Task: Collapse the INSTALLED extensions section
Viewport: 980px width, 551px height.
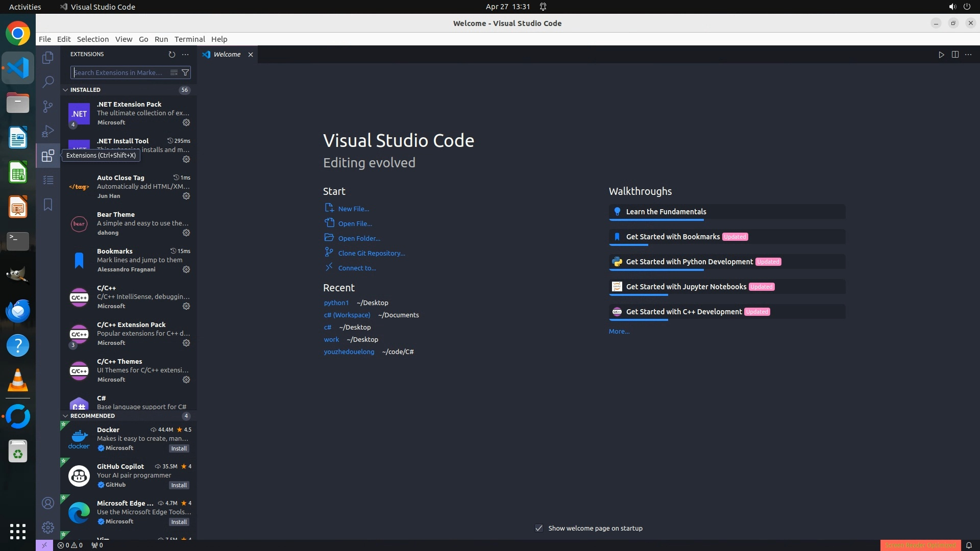Action: tap(65, 90)
